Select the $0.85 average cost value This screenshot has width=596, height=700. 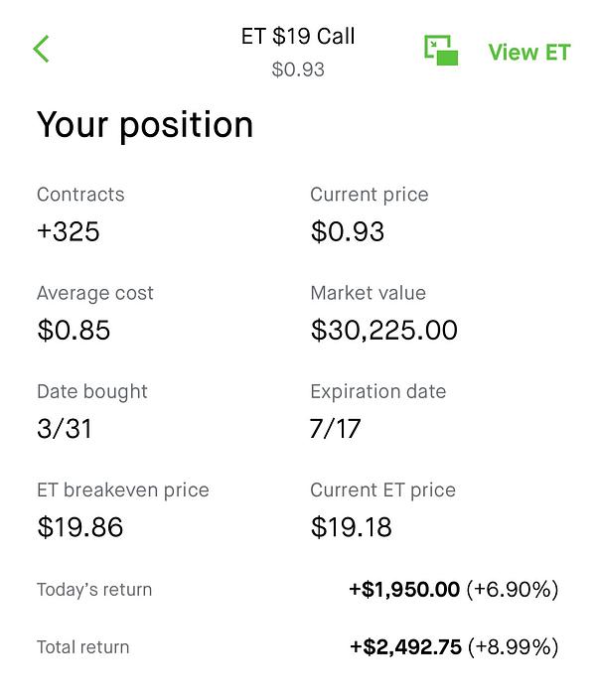(x=74, y=331)
